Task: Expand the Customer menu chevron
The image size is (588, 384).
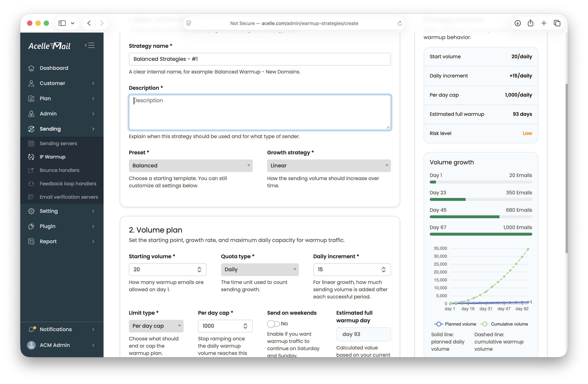Action: 93,83
